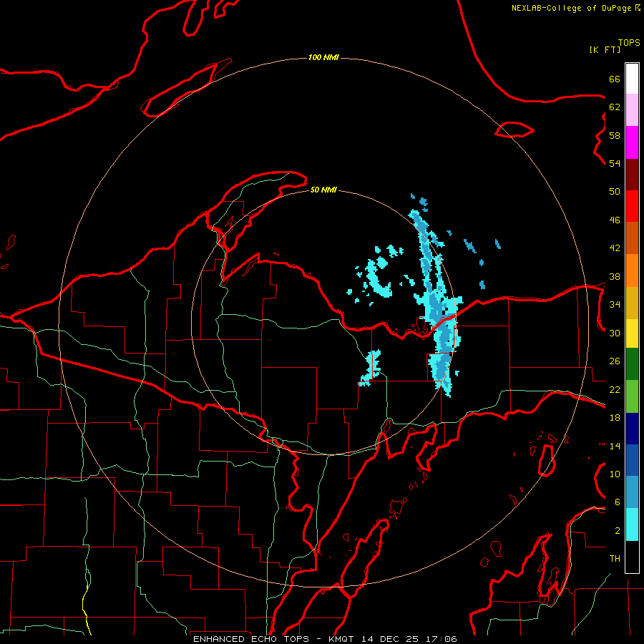This screenshot has width=644, height=644.
Task: Click the yellow swatch between 34 and 30
Action: [632, 333]
